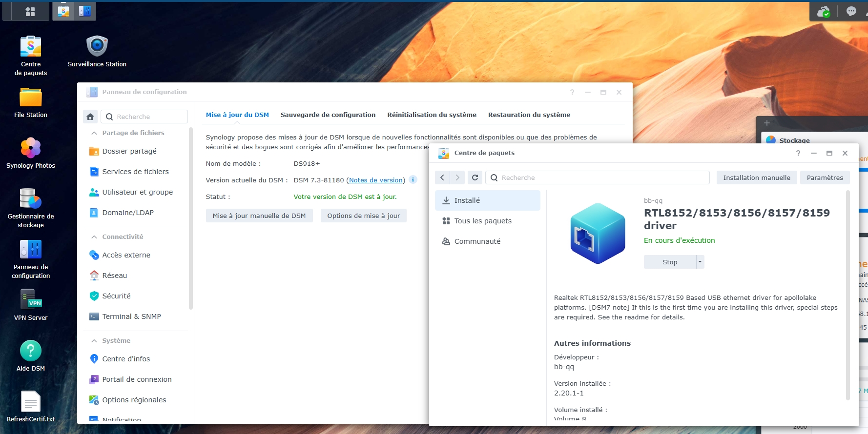
Task: Launch VPN Server desktop icon
Action: pos(31,300)
